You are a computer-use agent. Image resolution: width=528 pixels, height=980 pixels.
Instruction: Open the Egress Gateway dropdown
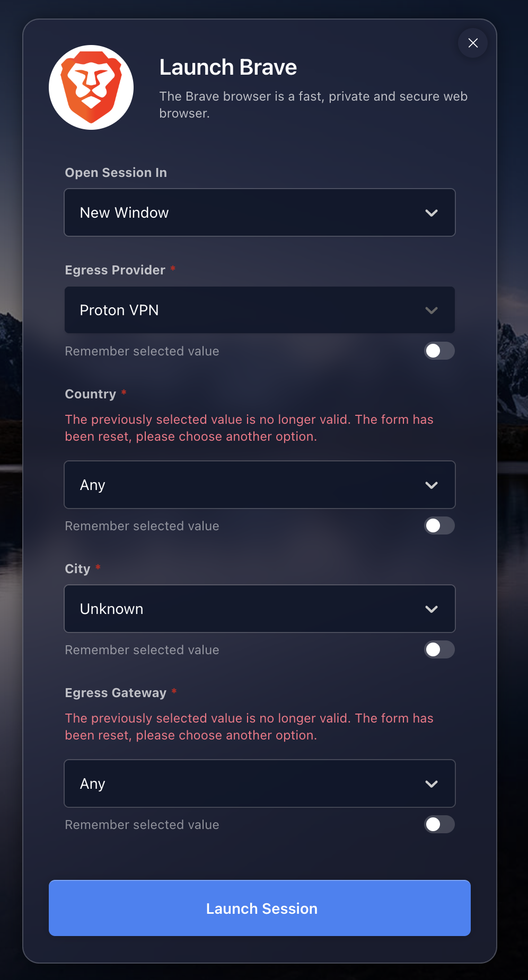click(x=259, y=783)
